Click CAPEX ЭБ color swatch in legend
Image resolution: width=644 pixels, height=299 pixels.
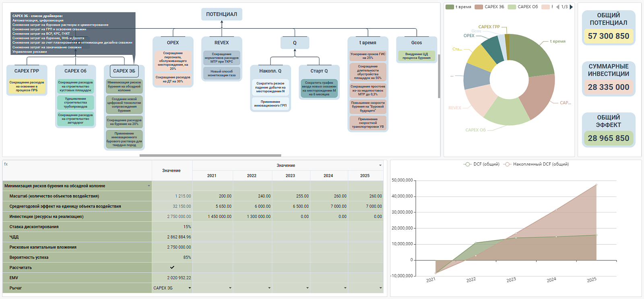tap(479, 7)
